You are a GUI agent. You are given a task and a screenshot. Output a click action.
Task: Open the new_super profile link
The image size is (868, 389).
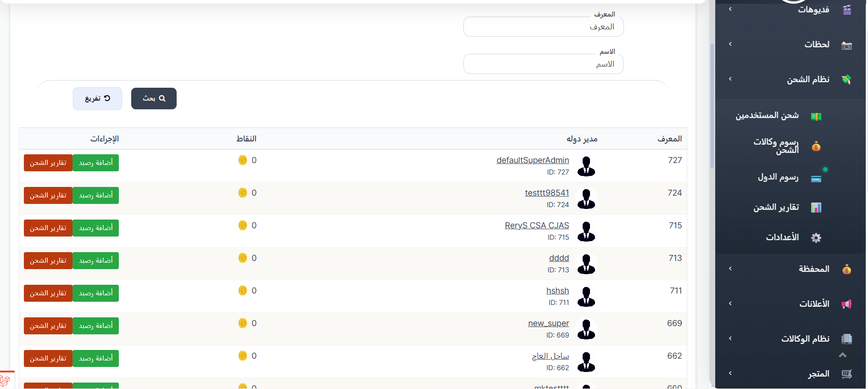pyautogui.click(x=548, y=323)
